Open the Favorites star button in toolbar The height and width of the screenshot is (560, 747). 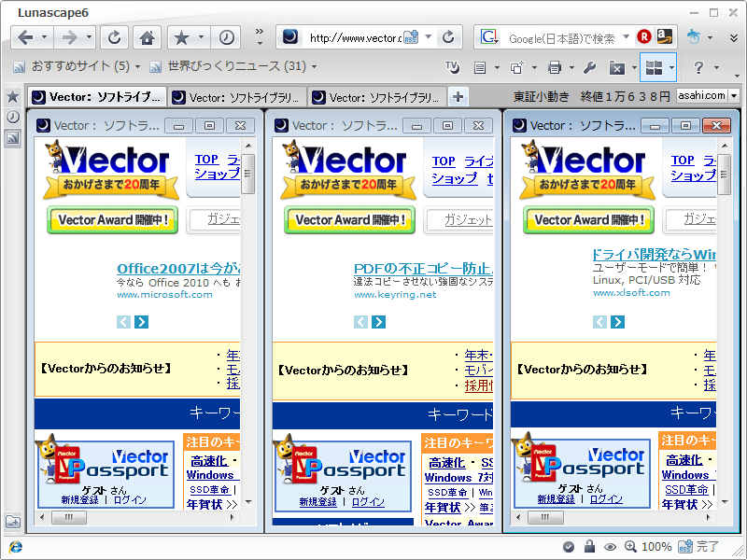(x=181, y=37)
